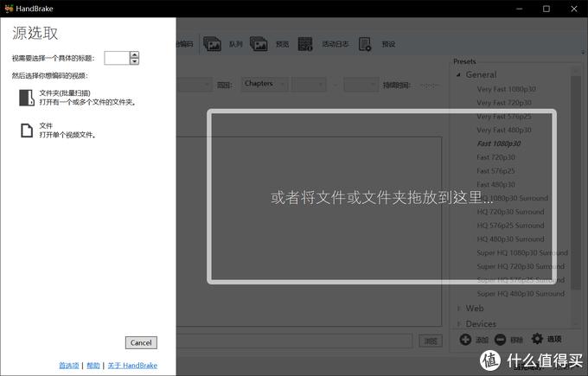The height and width of the screenshot is (376, 588).
Task: Click the title number input box
Action: pyautogui.click(x=117, y=58)
